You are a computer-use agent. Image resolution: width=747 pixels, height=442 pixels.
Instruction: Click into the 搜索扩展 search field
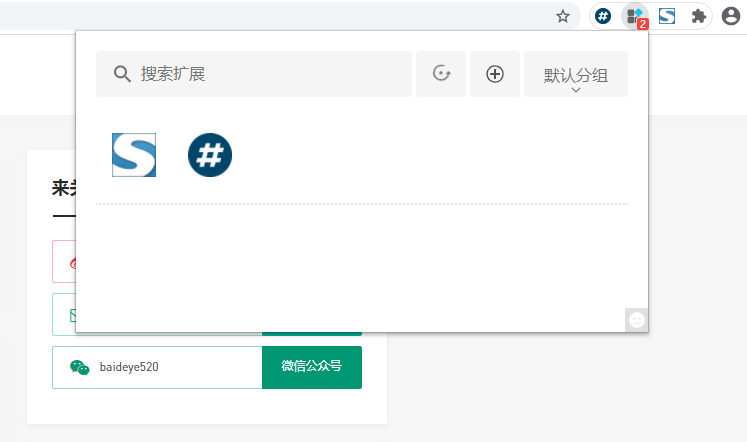pos(253,74)
